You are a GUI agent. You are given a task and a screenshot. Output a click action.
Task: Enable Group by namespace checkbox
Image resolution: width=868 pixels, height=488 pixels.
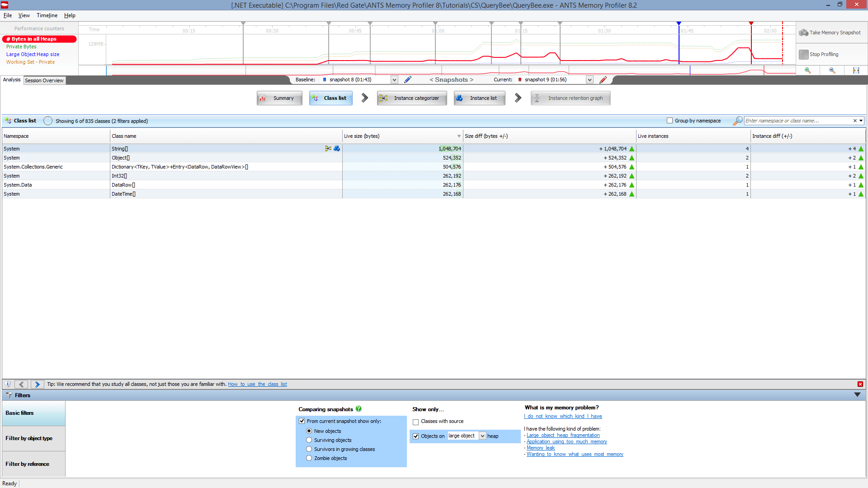click(670, 121)
